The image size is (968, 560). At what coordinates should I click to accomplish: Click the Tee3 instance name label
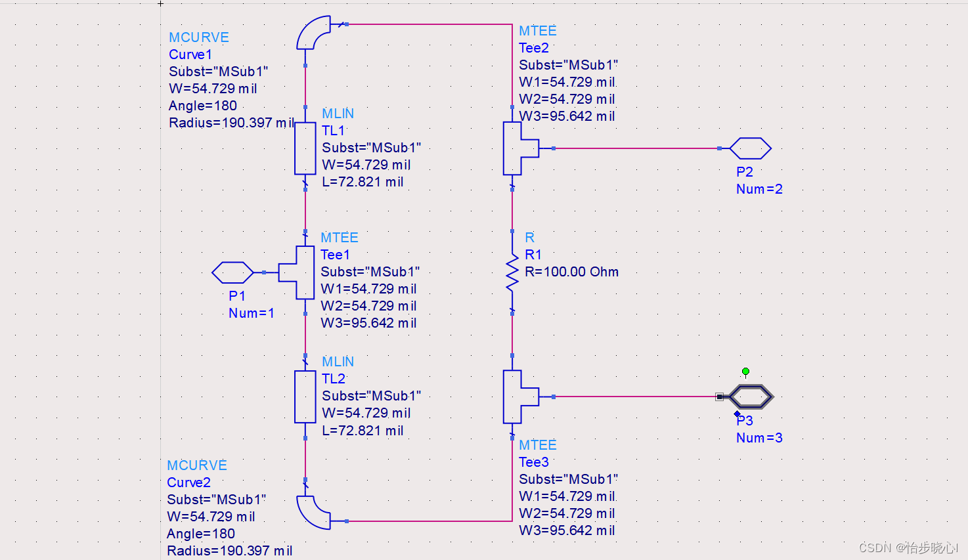534,462
